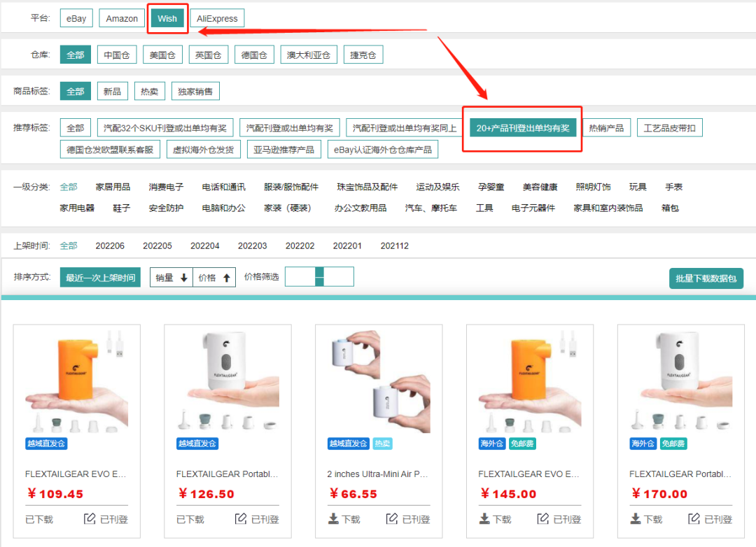Filter product tag by 新品
756x547 pixels.
(x=112, y=91)
